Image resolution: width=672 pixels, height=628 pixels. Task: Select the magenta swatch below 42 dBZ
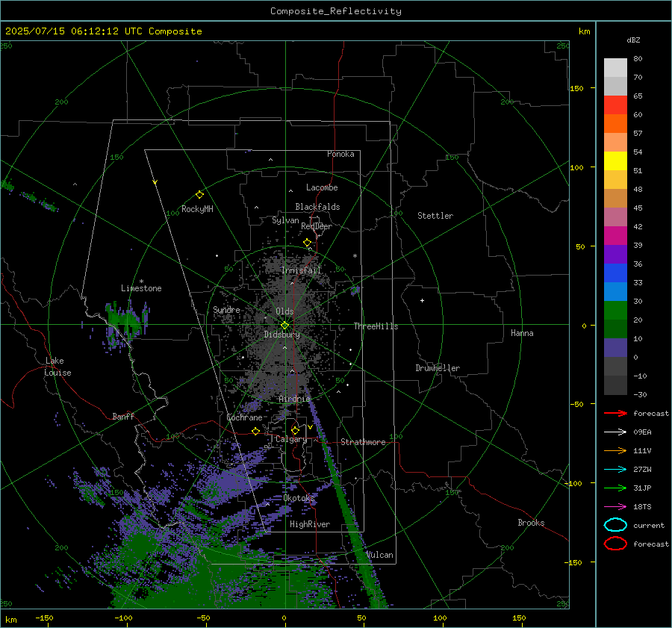[615, 235]
